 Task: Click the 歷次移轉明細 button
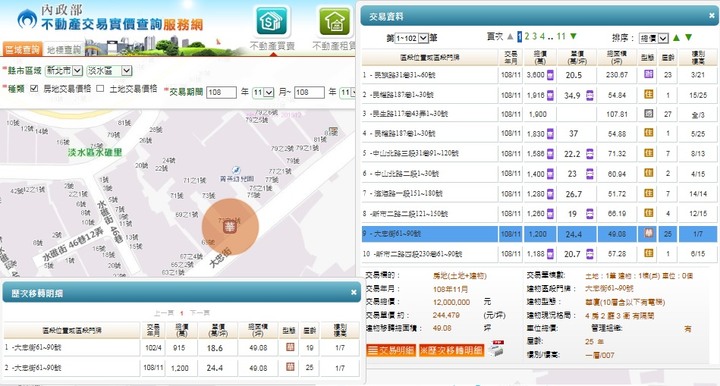click(x=451, y=350)
